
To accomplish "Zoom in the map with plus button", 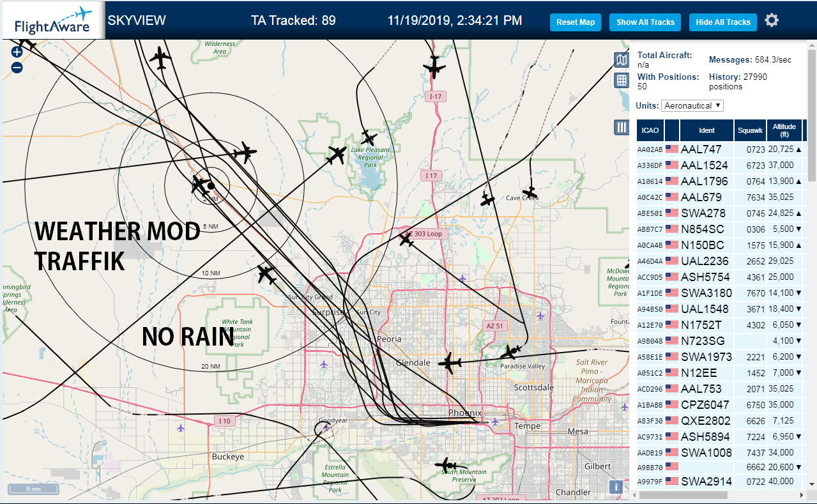I will coord(17,52).
